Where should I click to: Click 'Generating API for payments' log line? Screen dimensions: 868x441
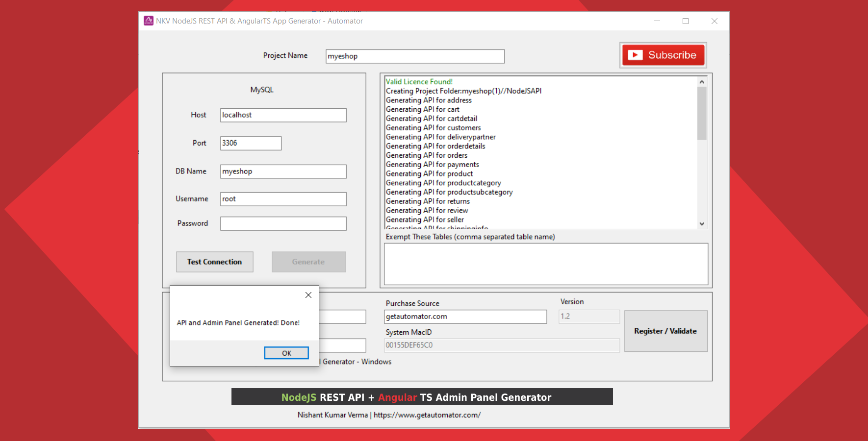(433, 165)
